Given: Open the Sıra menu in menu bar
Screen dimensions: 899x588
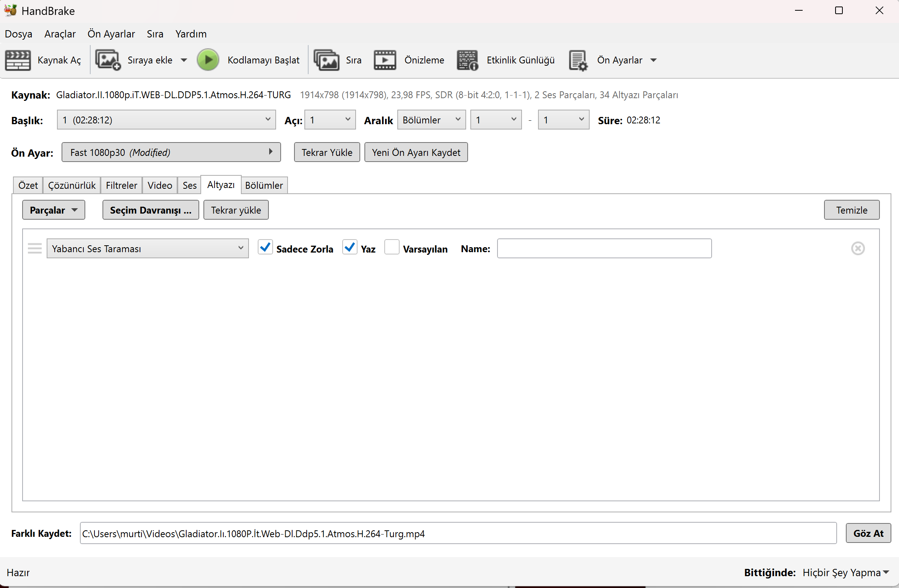Looking at the screenshot, I should (155, 34).
